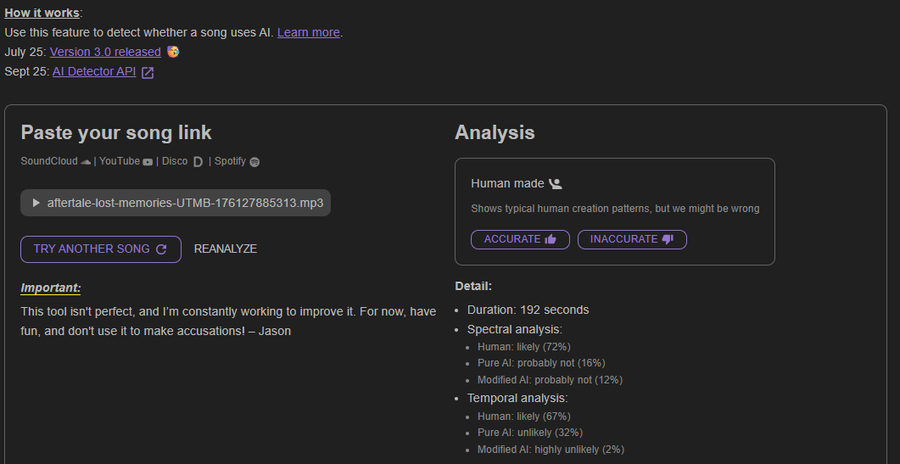
Task: Click the Spotify logo icon
Action: pyautogui.click(x=255, y=161)
